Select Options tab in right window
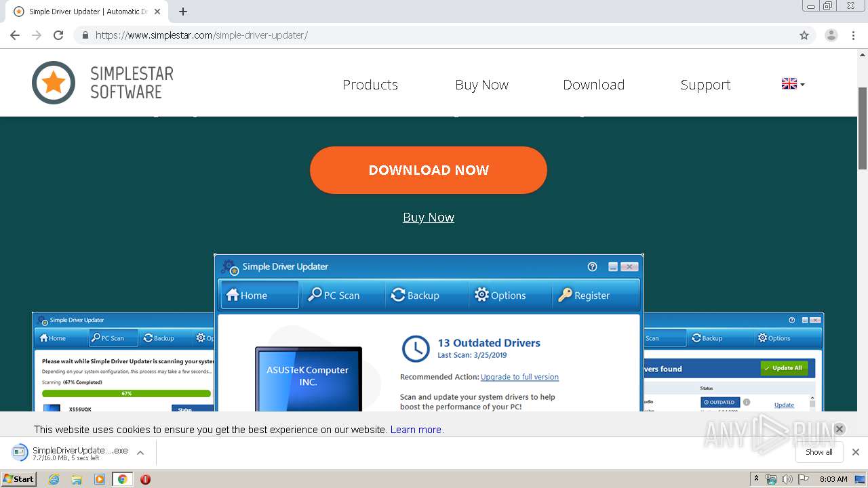Viewport: 868px width, 488px height. (x=774, y=338)
